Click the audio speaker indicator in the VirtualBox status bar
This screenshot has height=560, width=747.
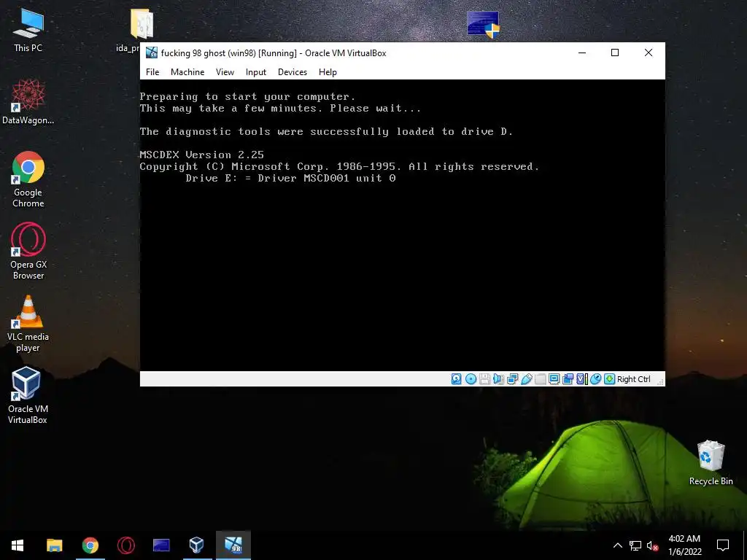click(498, 379)
